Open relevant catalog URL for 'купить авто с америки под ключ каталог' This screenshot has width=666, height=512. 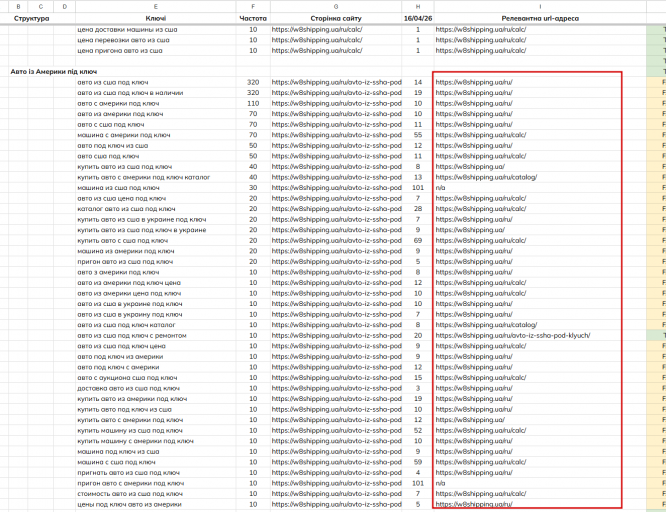pos(486,177)
